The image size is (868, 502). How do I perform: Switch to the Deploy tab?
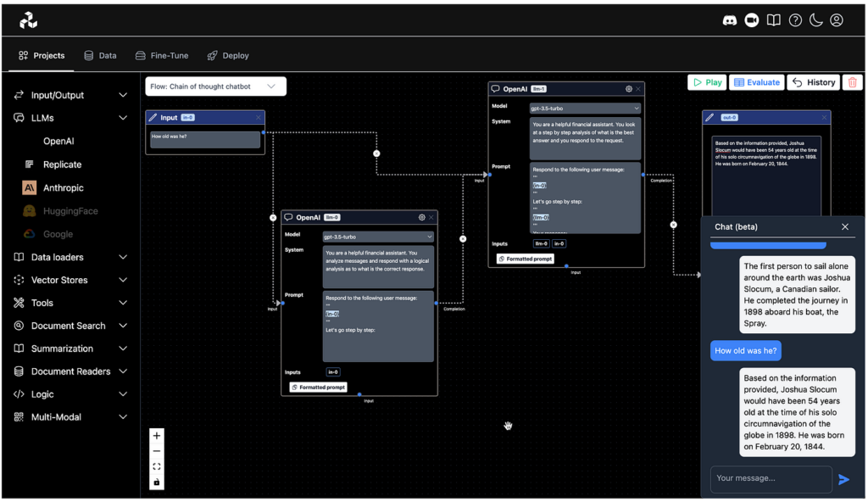coord(228,56)
